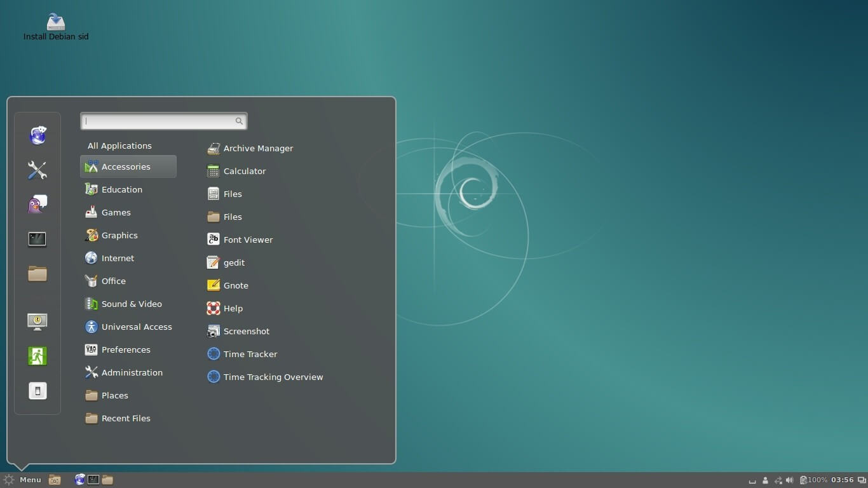868x488 pixels.
Task: Open the Sound & Video category
Action: [x=132, y=304]
